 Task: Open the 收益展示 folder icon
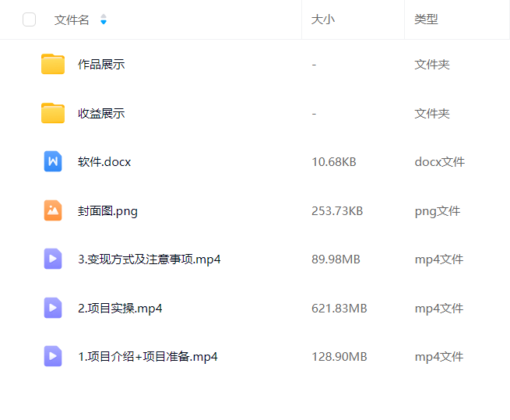coord(53,113)
